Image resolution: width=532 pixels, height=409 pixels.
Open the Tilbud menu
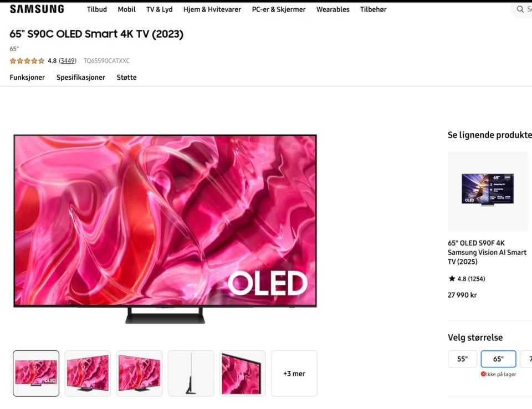[x=96, y=9]
